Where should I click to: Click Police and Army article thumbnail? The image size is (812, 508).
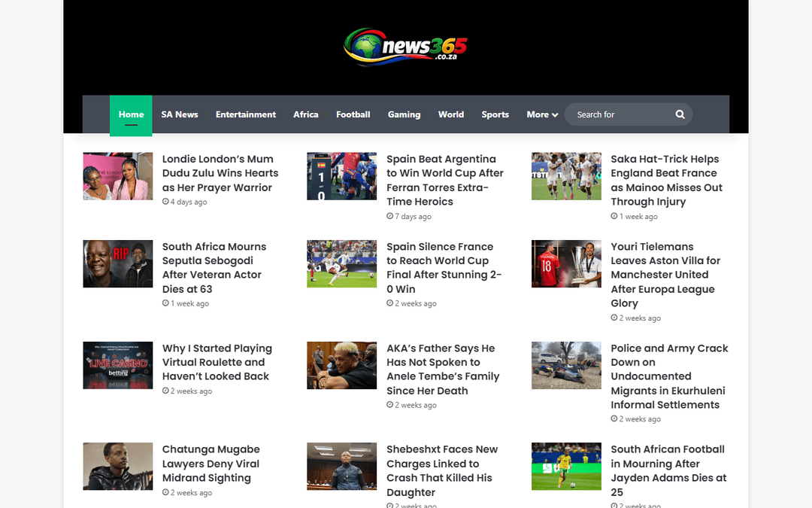(567, 366)
